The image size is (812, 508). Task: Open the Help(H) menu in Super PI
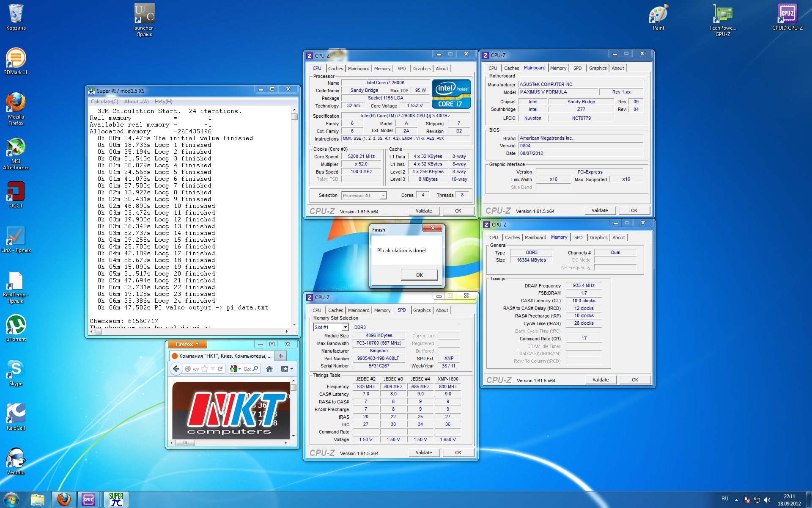[x=163, y=102]
